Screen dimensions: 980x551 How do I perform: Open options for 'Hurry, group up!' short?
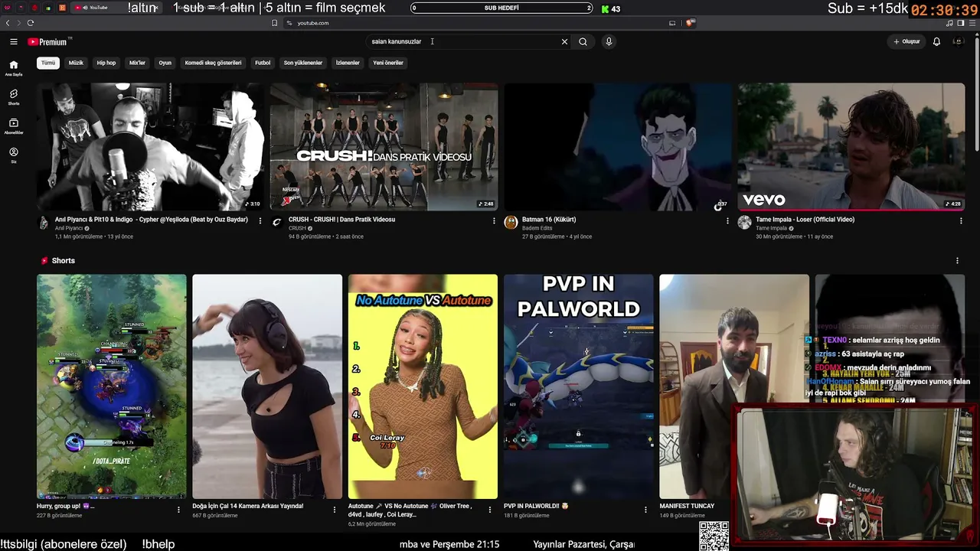click(x=178, y=510)
